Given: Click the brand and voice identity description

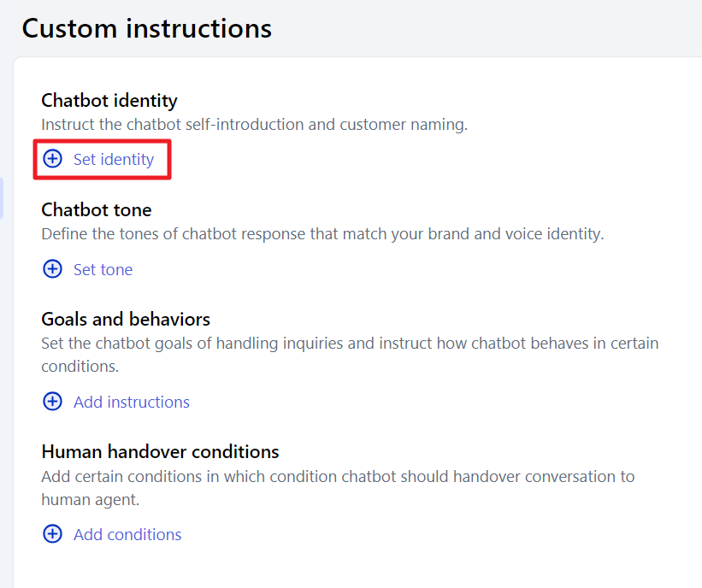Looking at the screenshot, I should click(x=323, y=234).
